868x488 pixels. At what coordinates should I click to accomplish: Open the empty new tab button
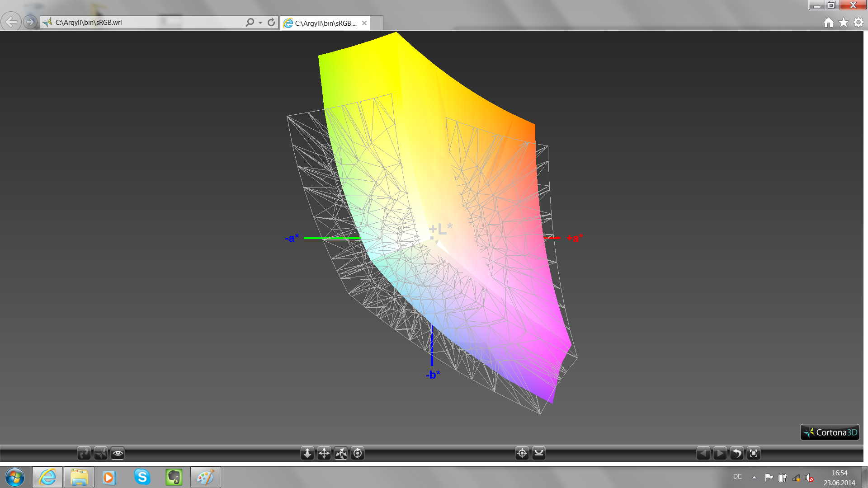(x=377, y=23)
